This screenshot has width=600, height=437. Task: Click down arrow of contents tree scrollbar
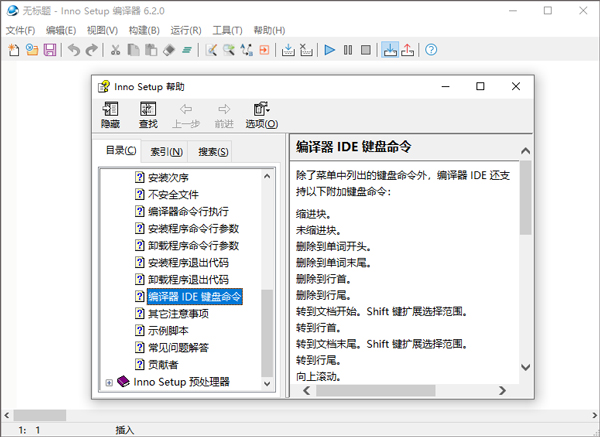[267, 383]
